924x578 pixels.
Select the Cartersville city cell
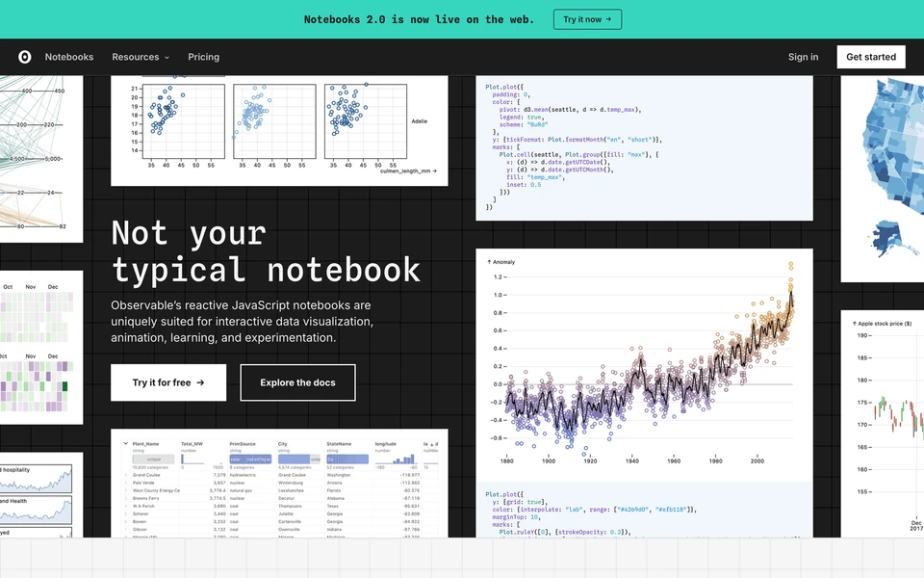tap(290, 521)
